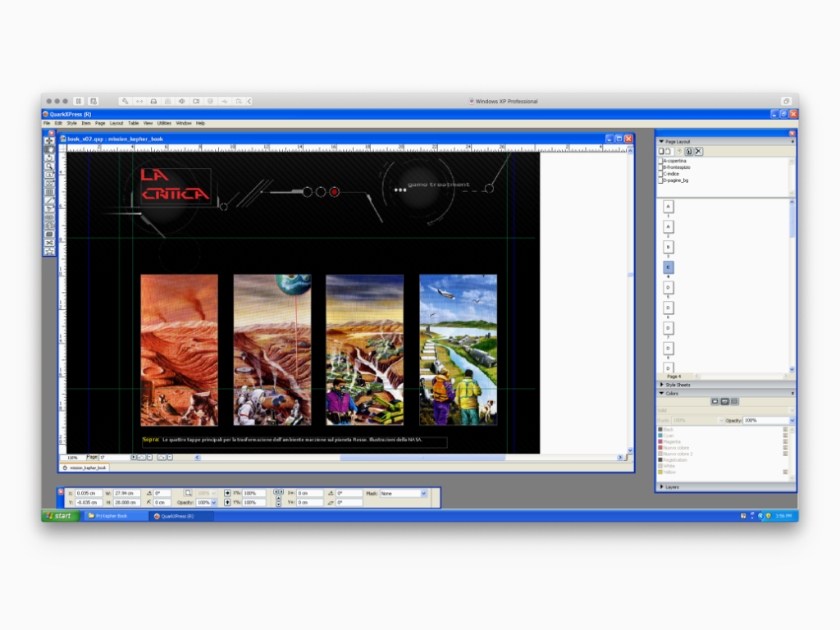Open the Colors panel options menu
This screenshot has height=630, width=840.
point(792,393)
